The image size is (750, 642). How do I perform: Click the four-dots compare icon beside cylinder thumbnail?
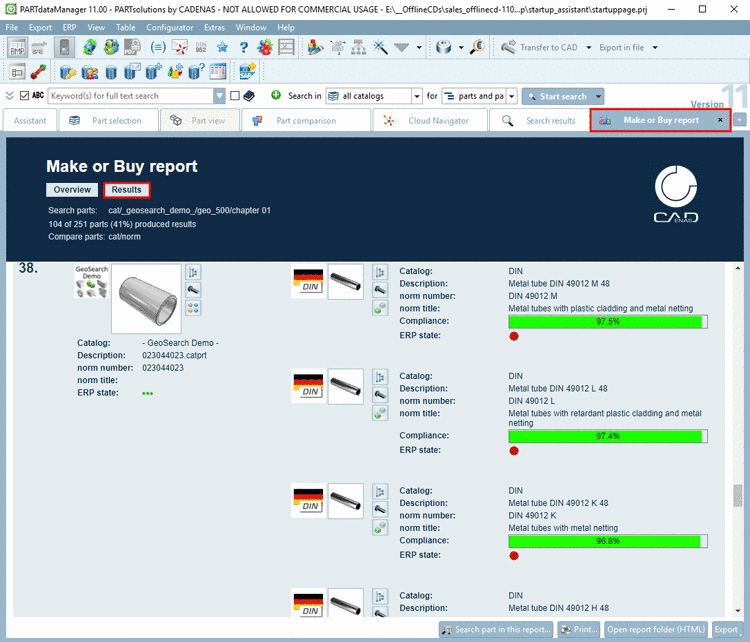coord(193,308)
